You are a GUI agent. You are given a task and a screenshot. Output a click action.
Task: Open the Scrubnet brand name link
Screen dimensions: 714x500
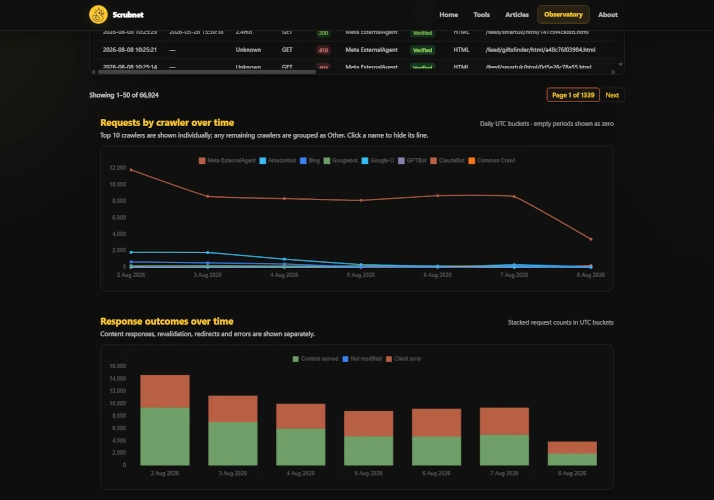click(128, 15)
